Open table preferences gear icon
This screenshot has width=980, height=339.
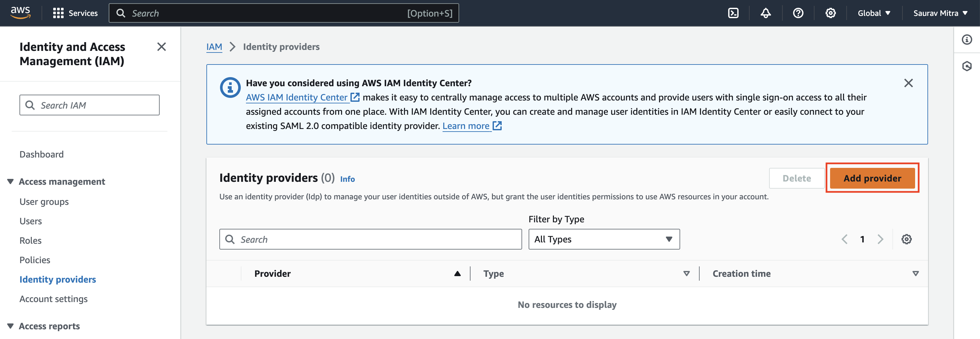pyautogui.click(x=906, y=240)
